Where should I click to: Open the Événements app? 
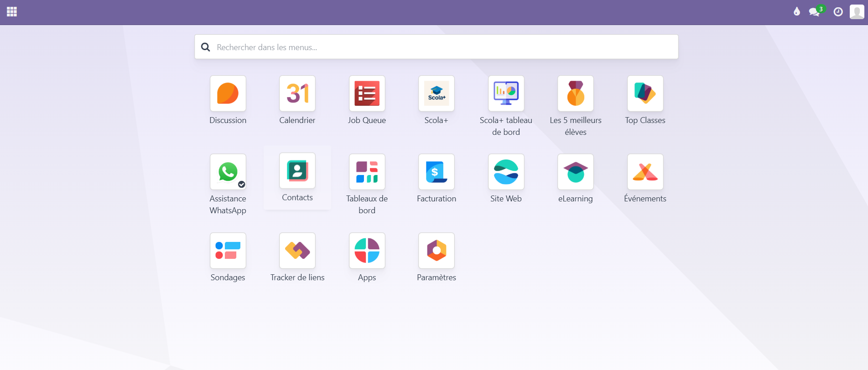645,172
